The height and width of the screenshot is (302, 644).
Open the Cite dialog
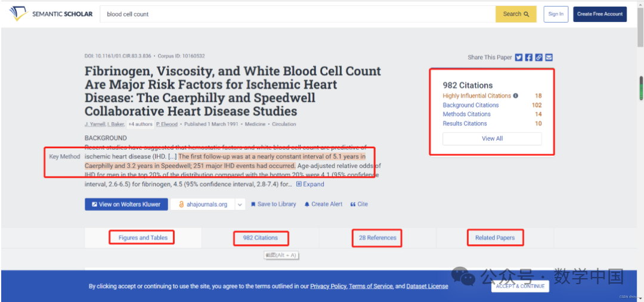pos(359,204)
